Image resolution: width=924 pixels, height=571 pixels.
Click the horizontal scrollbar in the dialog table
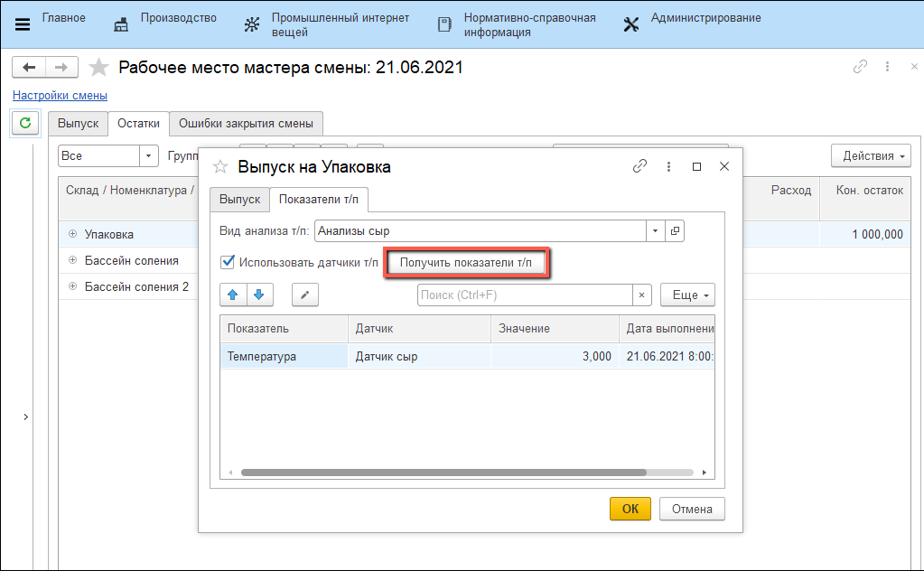pos(443,473)
